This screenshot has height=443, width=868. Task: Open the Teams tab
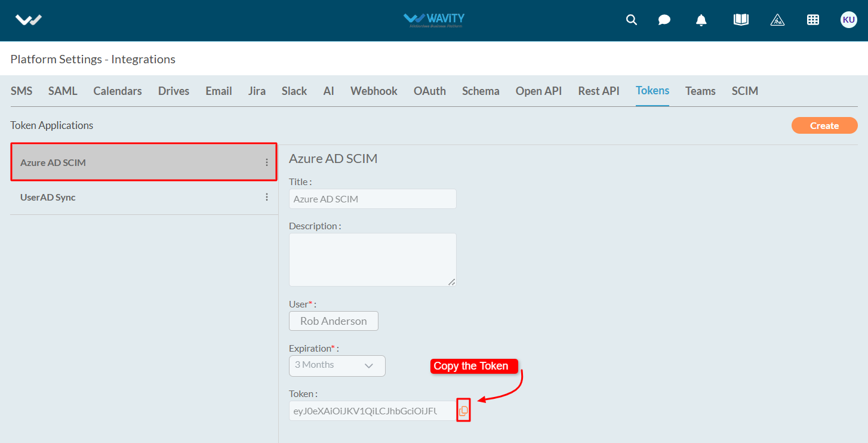coord(700,91)
